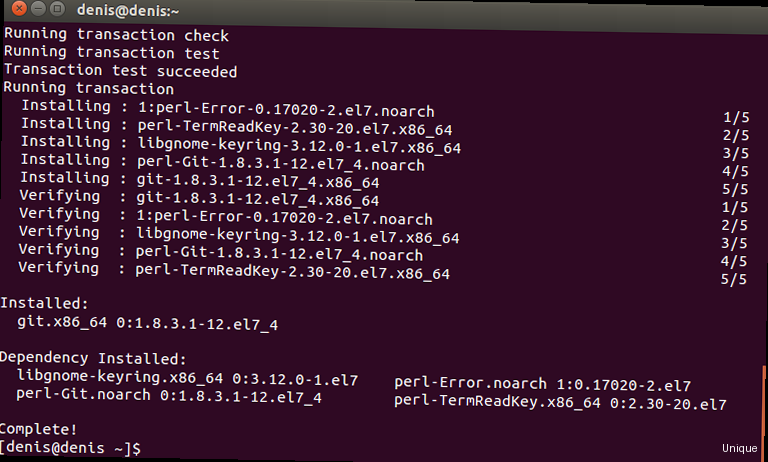Click the 'Installing : git-1.8.3.1' line
The height and width of the screenshot is (462, 768).
[200, 181]
